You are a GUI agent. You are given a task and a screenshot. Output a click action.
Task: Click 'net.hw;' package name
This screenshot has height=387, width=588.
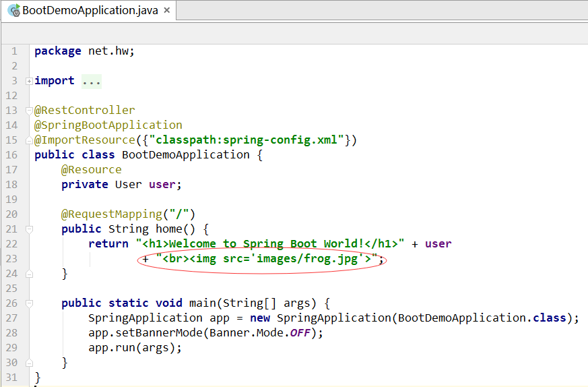click(x=111, y=51)
